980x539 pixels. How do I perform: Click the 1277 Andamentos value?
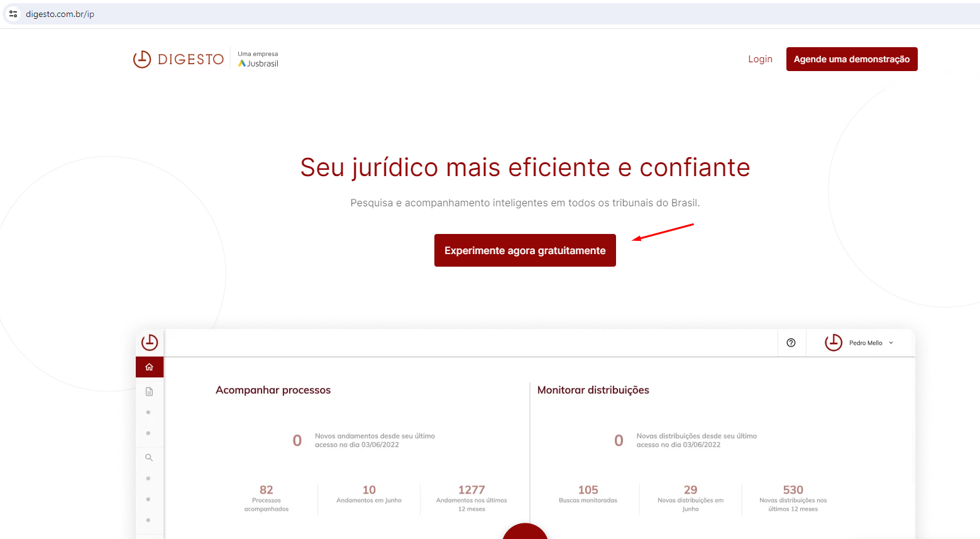click(471, 490)
